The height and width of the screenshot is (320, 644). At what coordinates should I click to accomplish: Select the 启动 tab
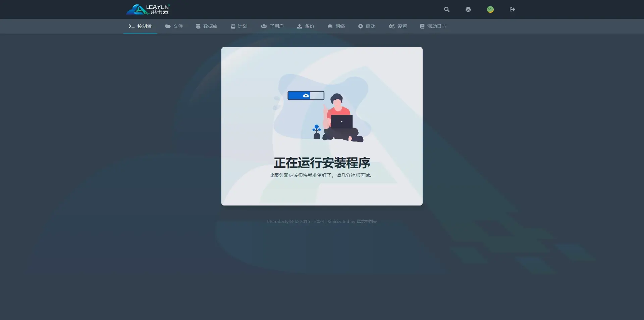[367, 26]
